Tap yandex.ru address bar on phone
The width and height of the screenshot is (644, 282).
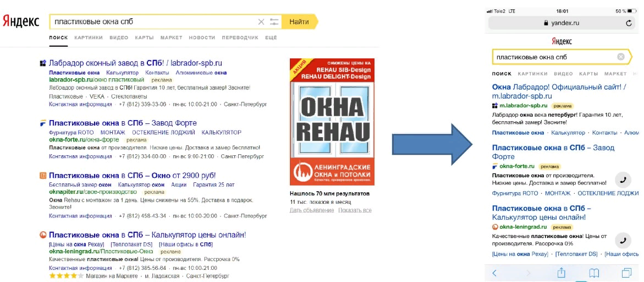click(561, 24)
